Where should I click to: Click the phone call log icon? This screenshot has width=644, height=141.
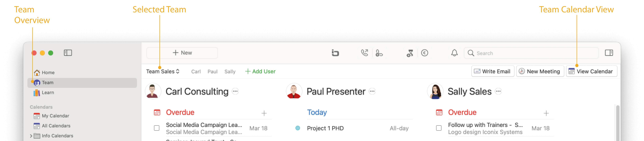click(x=364, y=53)
